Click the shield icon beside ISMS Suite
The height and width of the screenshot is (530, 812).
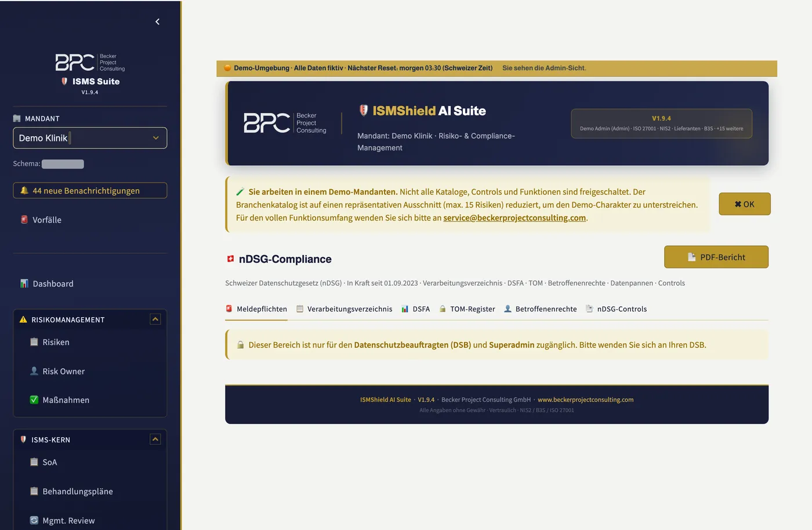coord(64,82)
